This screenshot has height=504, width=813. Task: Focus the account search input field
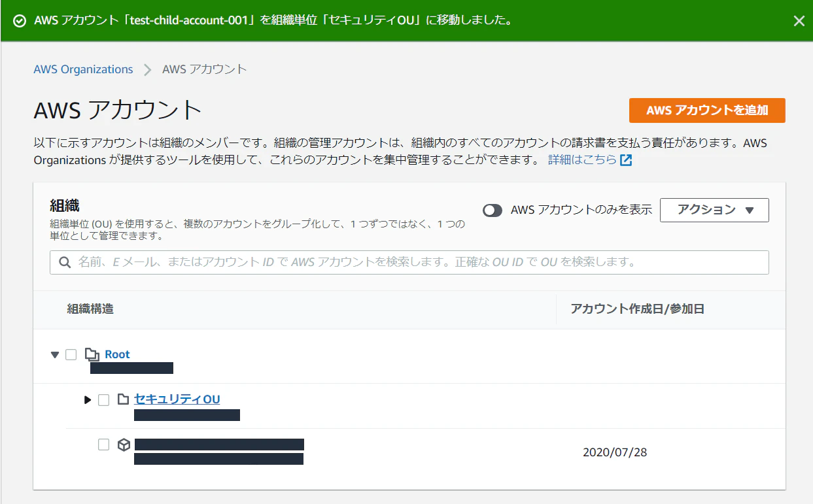[409, 262]
